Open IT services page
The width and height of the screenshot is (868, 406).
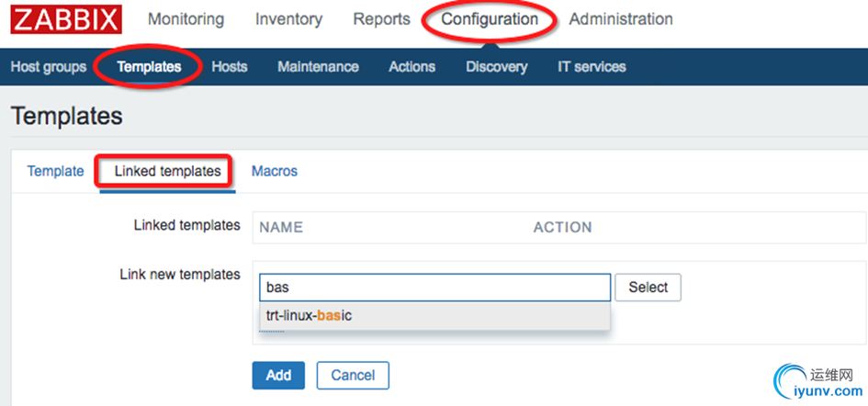coord(592,67)
